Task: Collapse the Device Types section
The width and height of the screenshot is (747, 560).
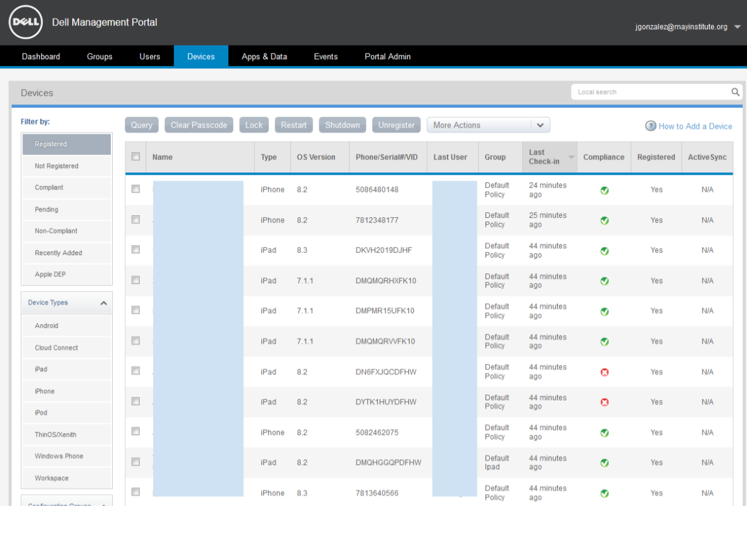Action: click(x=103, y=303)
